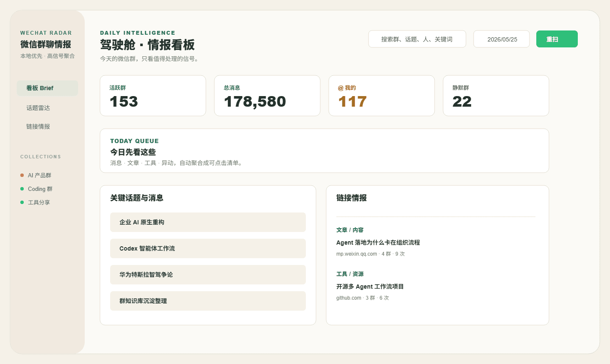610x364 pixels.
Task: Open the 静默群 22 stat card
Action: pyautogui.click(x=496, y=96)
